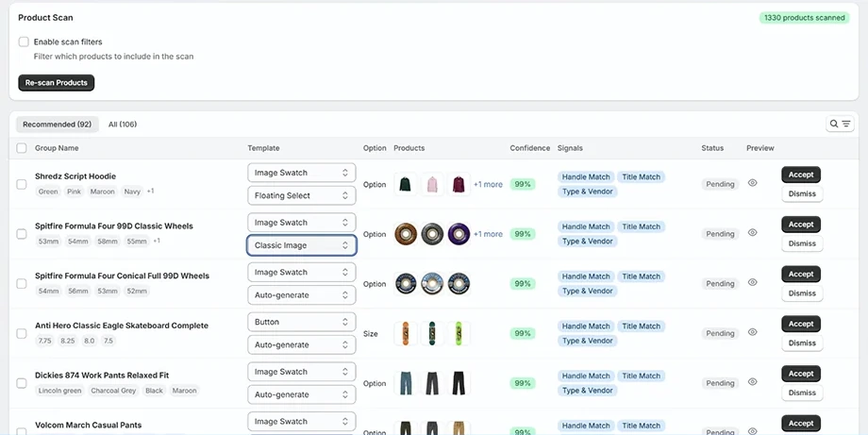Click the green hoodie product thumbnail

[405, 184]
